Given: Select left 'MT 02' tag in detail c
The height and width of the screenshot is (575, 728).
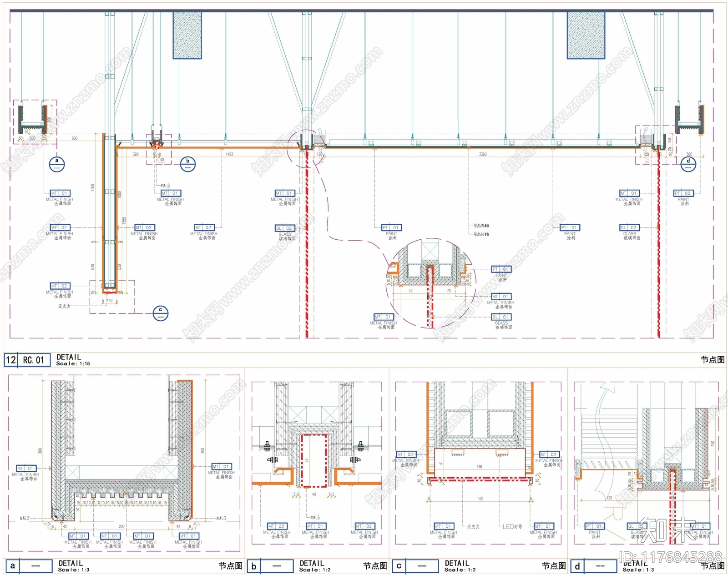Looking at the screenshot, I should 406,459.
